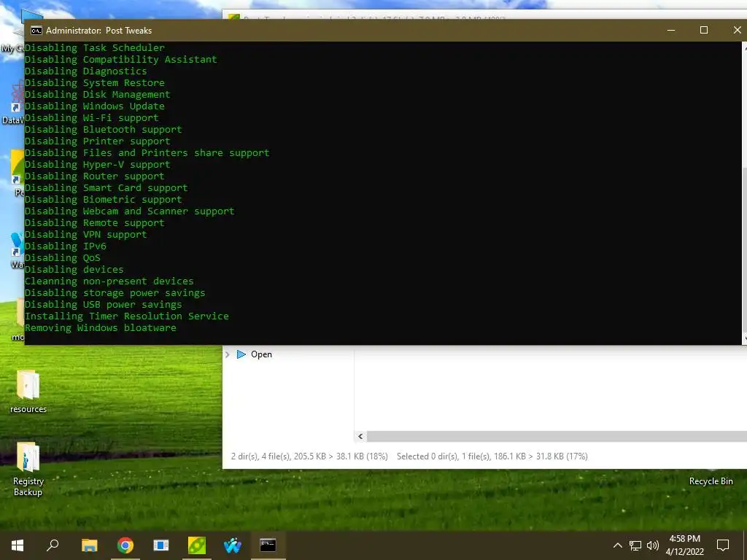The width and height of the screenshot is (747, 560).
Task: Click the 'Disabling QoS' line
Action: [x=63, y=258]
